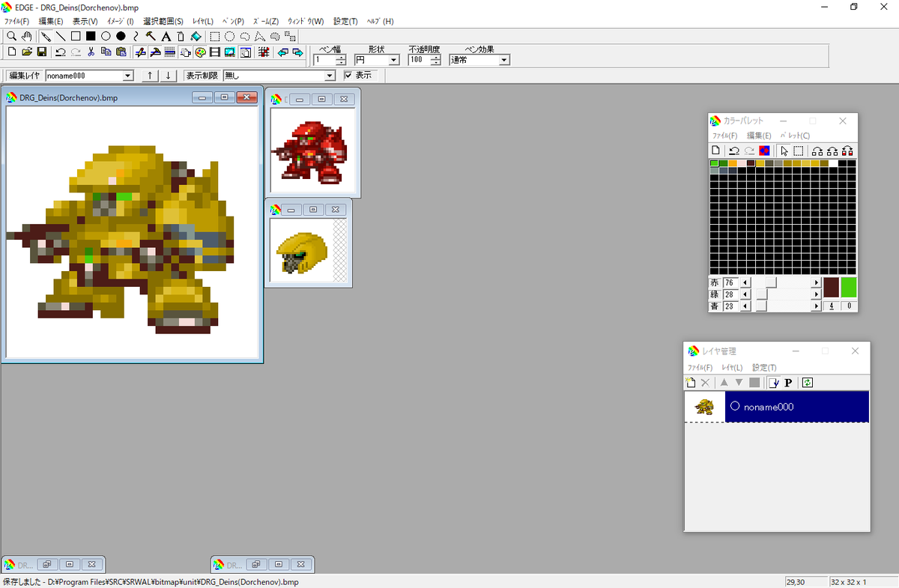
Task: Click the 緑 green slider thumb
Action: 761,294
